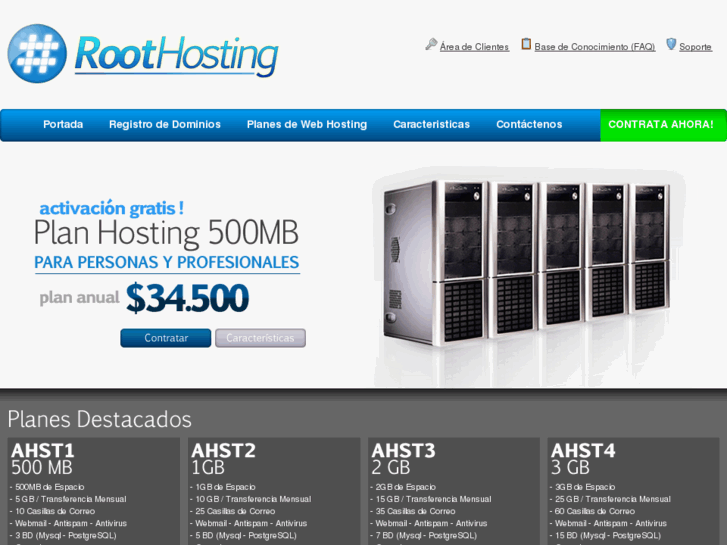Screen dimensions: 727x545
Task: Click 'PARA PERSONAS Y PROFESIONALES' text
Action: [166, 263]
